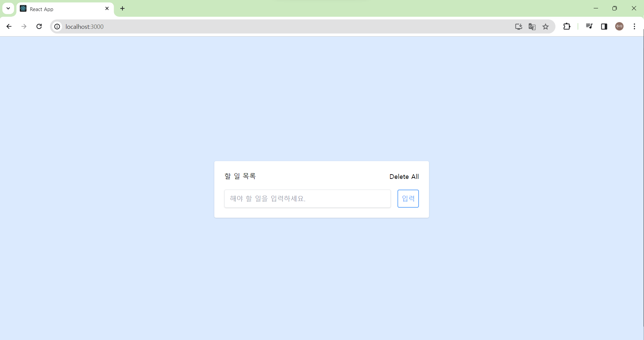The height and width of the screenshot is (340, 644).
Task: Expand the tab search dropdown
Action: (8, 8)
